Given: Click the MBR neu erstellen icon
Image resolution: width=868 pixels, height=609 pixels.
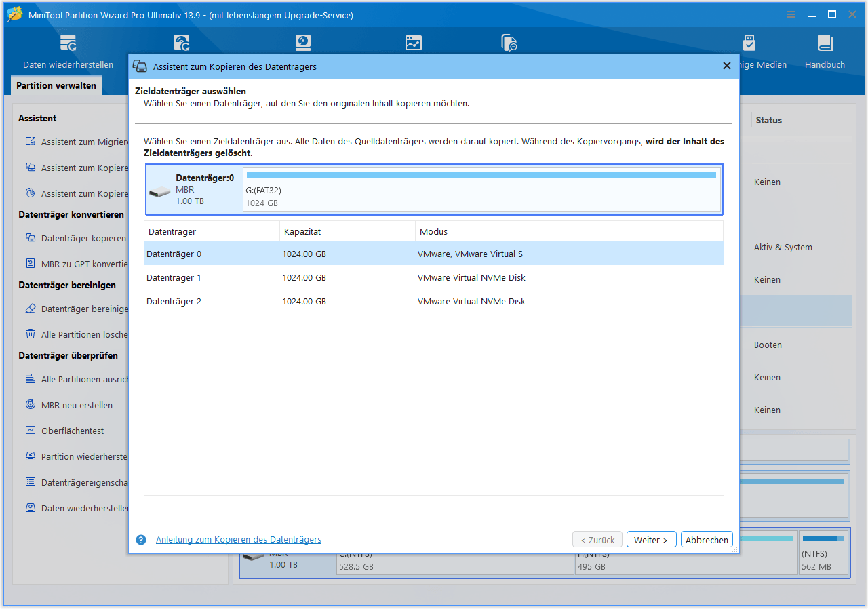Looking at the screenshot, I should [30, 405].
